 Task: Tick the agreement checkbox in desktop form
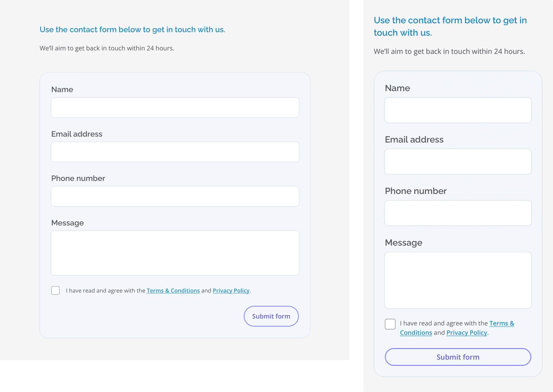coord(55,290)
